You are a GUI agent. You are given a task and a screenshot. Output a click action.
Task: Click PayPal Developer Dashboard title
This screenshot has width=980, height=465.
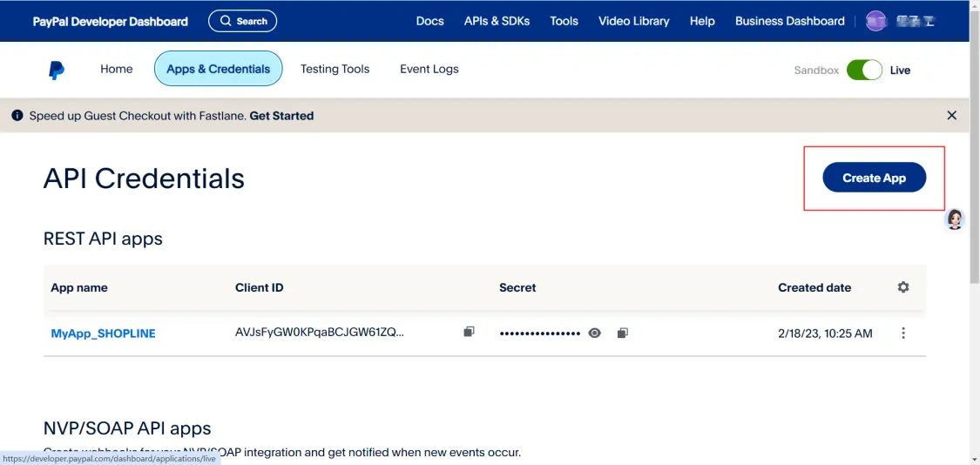[110, 21]
